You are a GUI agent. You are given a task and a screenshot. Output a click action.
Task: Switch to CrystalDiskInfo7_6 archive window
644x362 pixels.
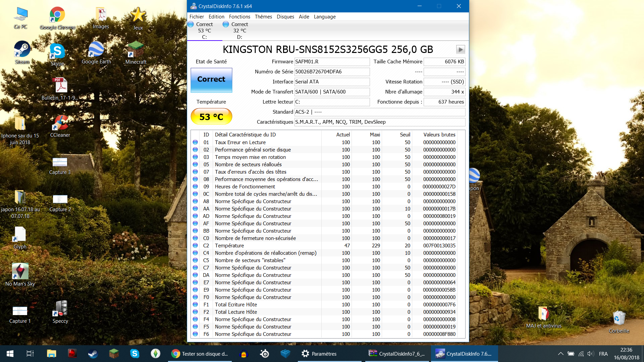click(x=397, y=354)
